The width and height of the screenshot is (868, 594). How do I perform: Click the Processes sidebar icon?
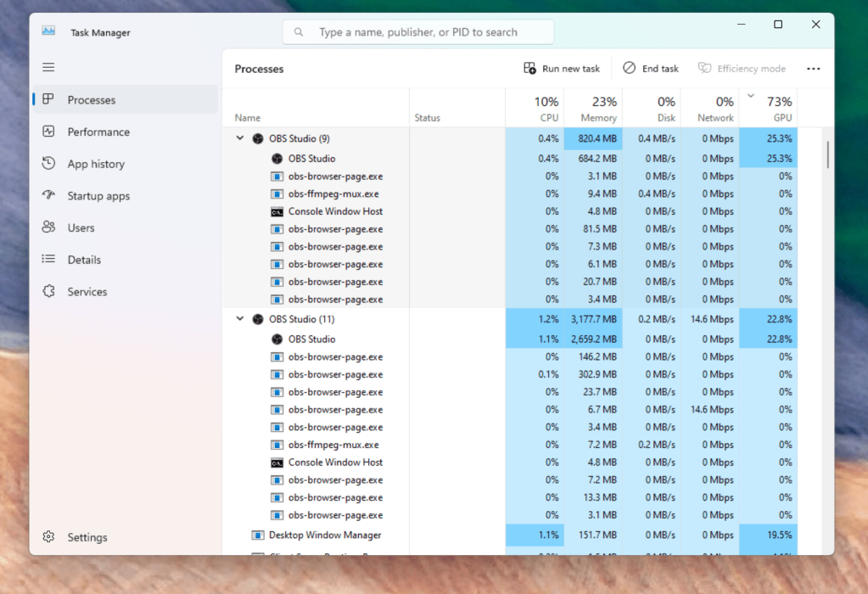[48, 99]
